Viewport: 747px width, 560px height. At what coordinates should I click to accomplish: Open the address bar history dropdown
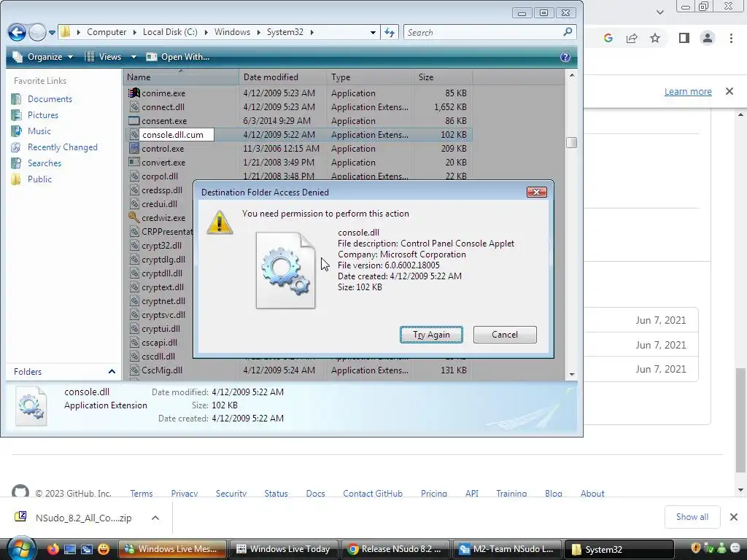pos(373,32)
